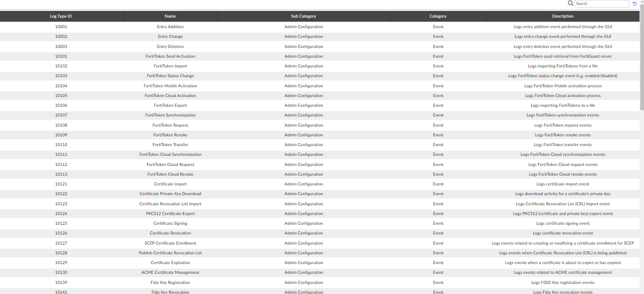Click log type ID 10113
The width and height of the screenshot is (644, 294).
61,174
